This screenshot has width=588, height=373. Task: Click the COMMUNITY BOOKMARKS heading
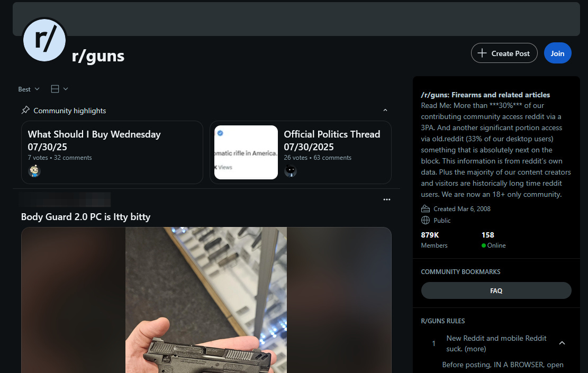(x=460, y=272)
